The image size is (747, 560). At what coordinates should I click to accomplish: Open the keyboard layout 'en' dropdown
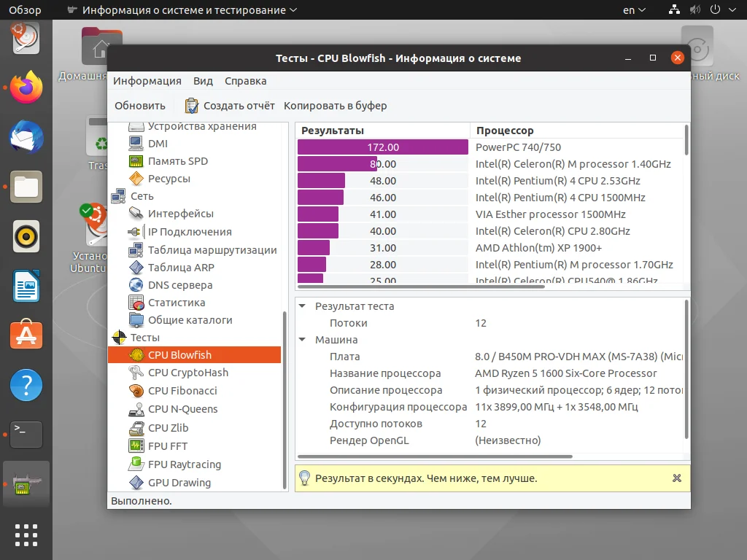(632, 10)
